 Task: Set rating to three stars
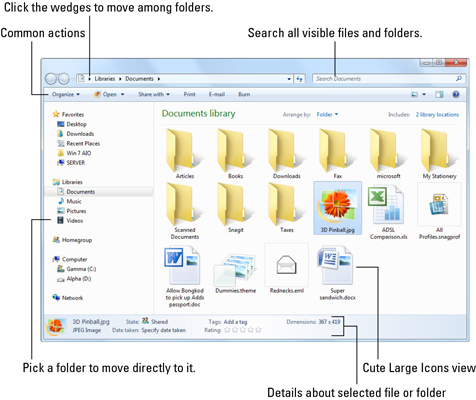click(x=243, y=330)
